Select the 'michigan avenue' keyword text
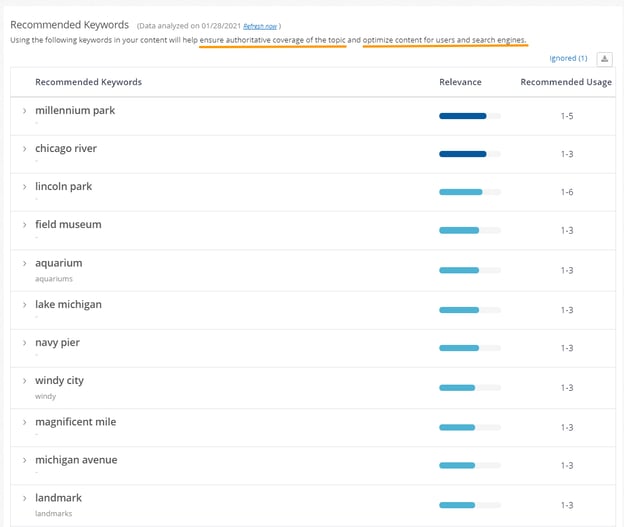 [x=76, y=460]
